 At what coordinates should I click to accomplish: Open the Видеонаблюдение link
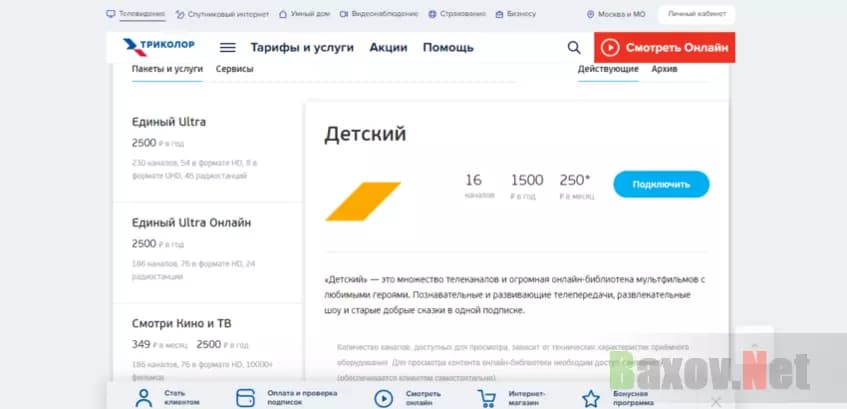(385, 14)
